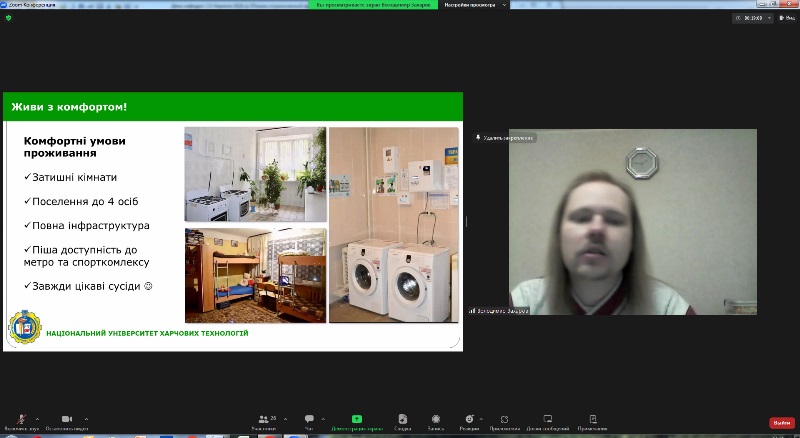The height and width of the screenshot is (438, 800).
Task: Open the AI summary document icon
Action: 403,422
